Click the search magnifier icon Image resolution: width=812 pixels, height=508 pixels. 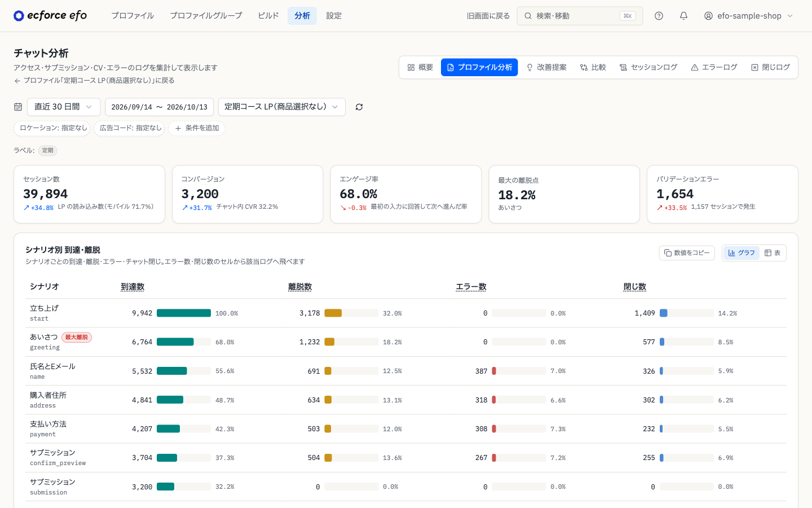(x=528, y=16)
